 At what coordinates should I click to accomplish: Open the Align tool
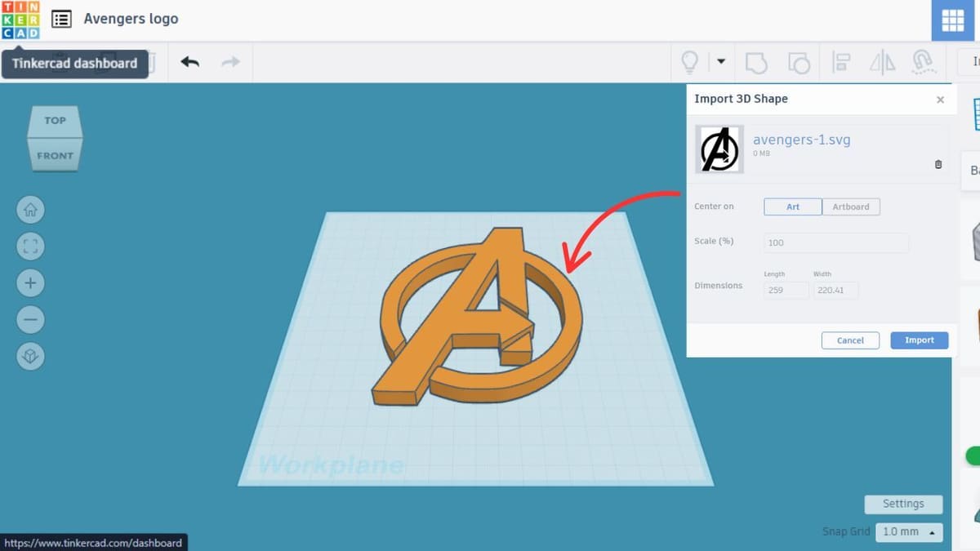[x=841, y=62]
